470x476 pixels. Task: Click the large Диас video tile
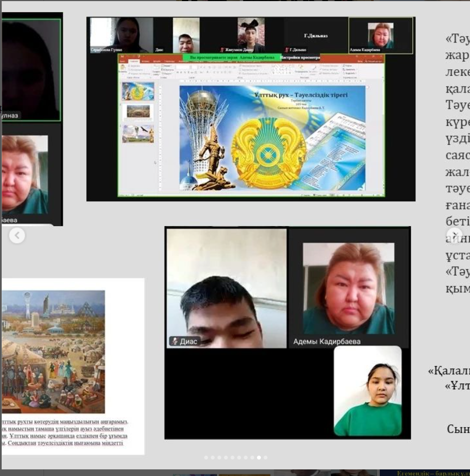(x=226, y=288)
